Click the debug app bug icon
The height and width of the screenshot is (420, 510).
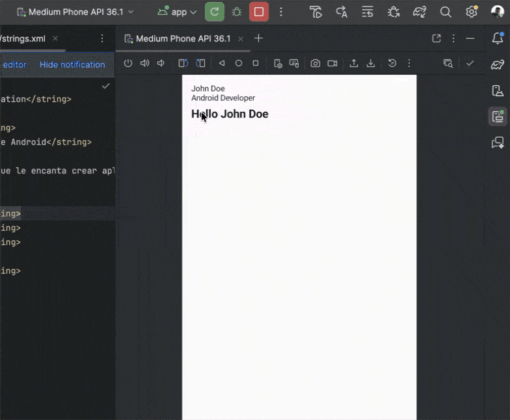(x=237, y=12)
